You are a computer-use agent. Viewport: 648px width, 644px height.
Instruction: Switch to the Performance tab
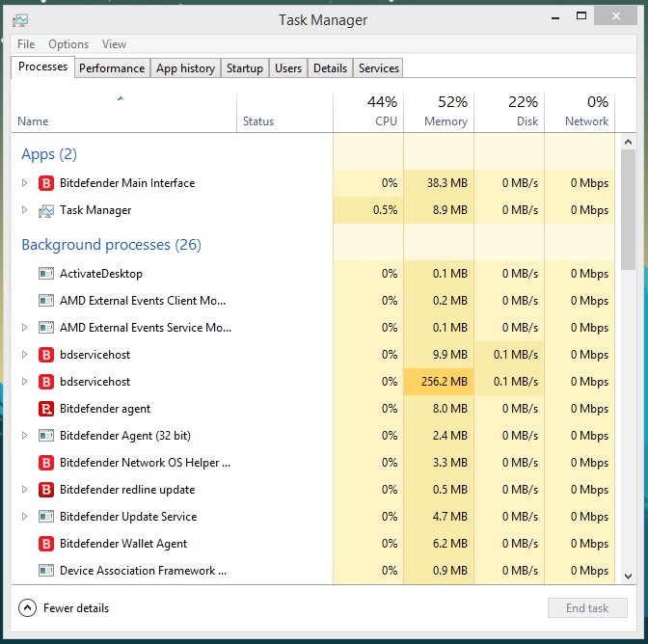pyautogui.click(x=112, y=68)
